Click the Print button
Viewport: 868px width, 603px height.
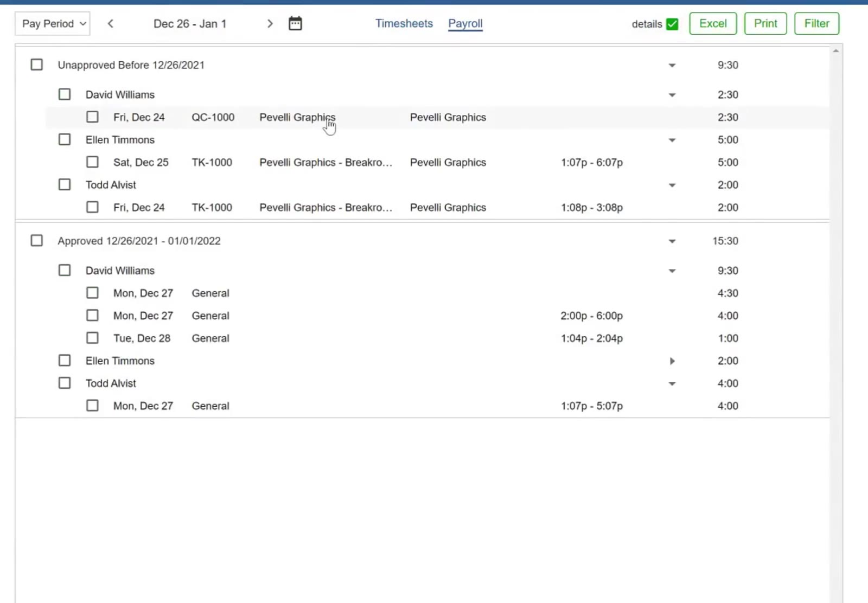point(765,23)
